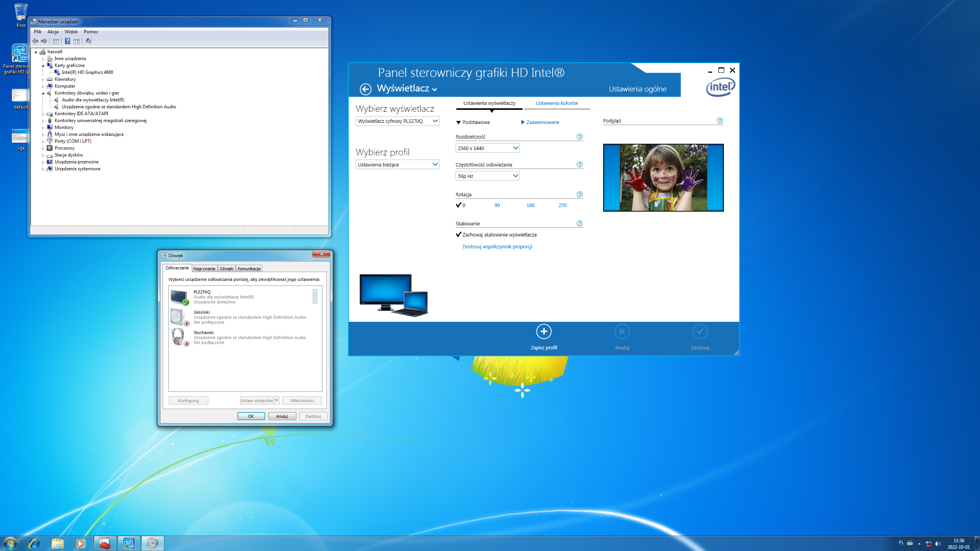
Task: Click the Device Manager toolbox taskbar button
Action: 105,543
